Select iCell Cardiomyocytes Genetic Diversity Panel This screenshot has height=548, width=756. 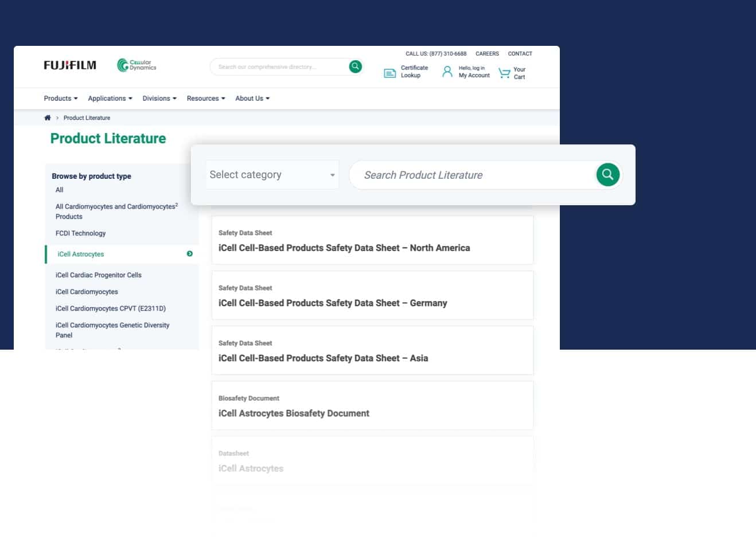[x=112, y=330]
